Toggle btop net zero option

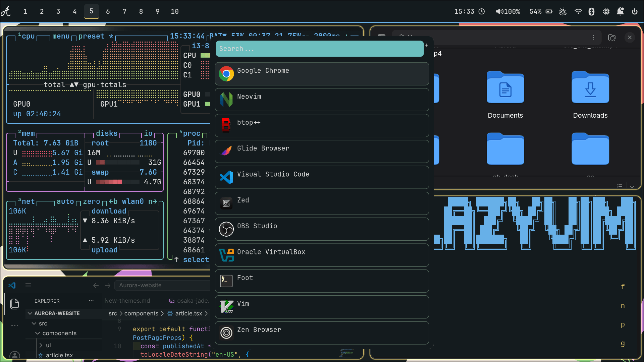91,201
